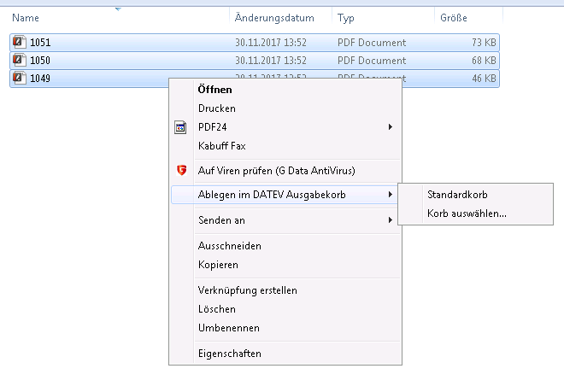
Task: Choose Standardkorb from the submenu
Action: coord(457,195)
